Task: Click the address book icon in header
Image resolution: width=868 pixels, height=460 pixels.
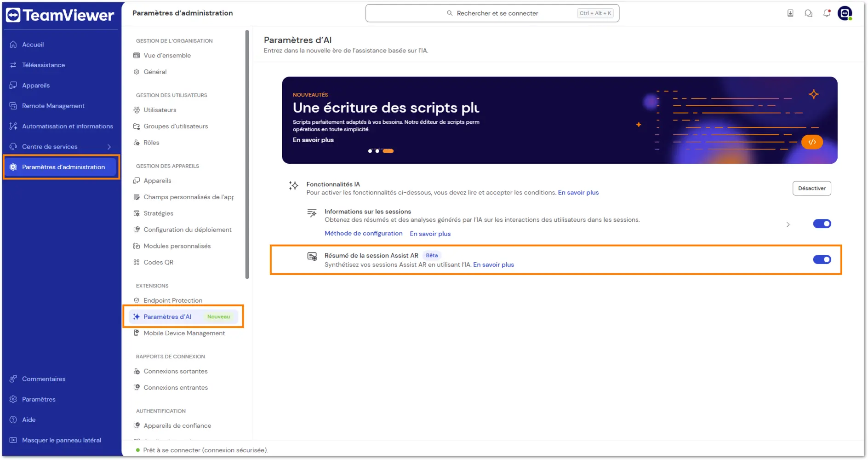Action: pos(790,13)
